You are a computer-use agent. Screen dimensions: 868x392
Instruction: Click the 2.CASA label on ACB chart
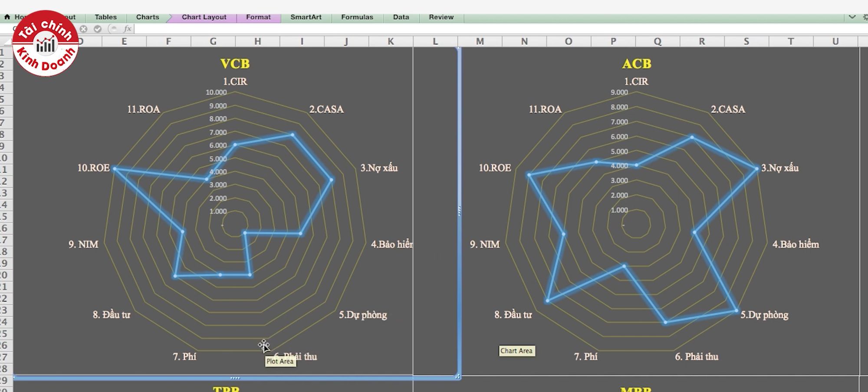click(728, 109)
